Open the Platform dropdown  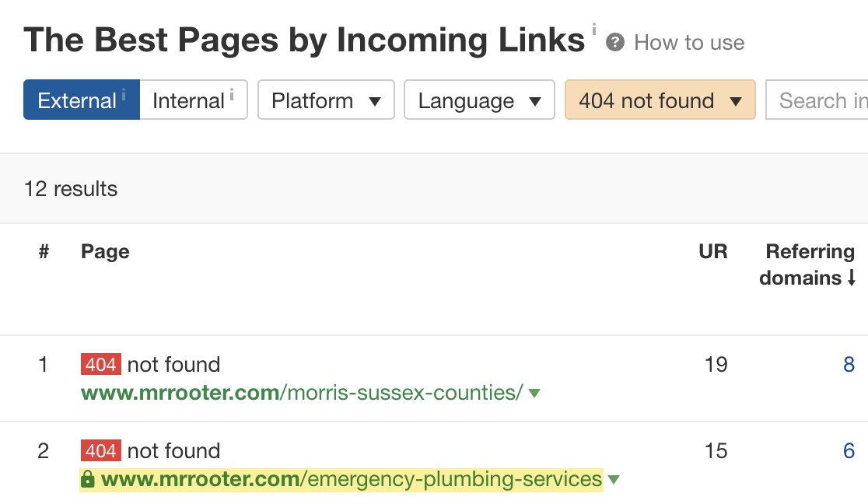point(325,100)
